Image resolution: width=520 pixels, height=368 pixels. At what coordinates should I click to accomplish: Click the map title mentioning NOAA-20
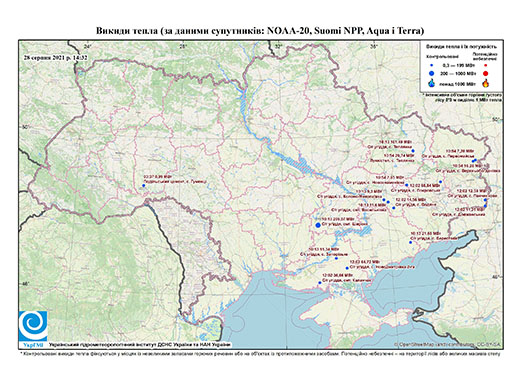(260, 31)
